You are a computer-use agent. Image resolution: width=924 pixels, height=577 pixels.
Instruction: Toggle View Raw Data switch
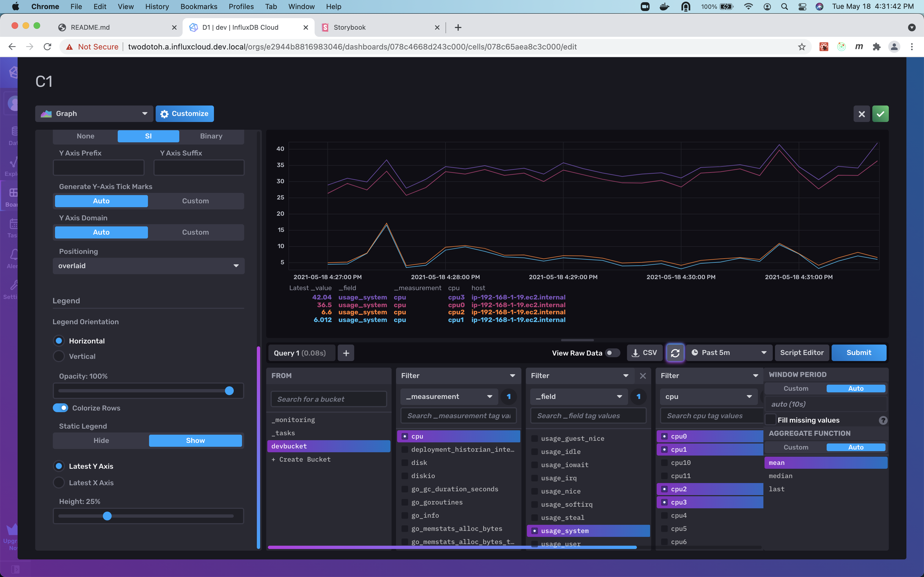[612, 353]
